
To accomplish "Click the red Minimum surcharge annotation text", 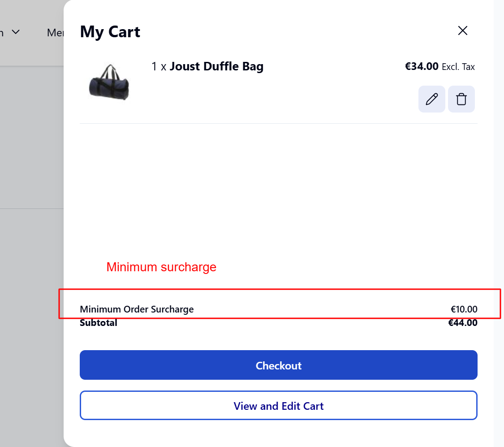I will point(161,267).
